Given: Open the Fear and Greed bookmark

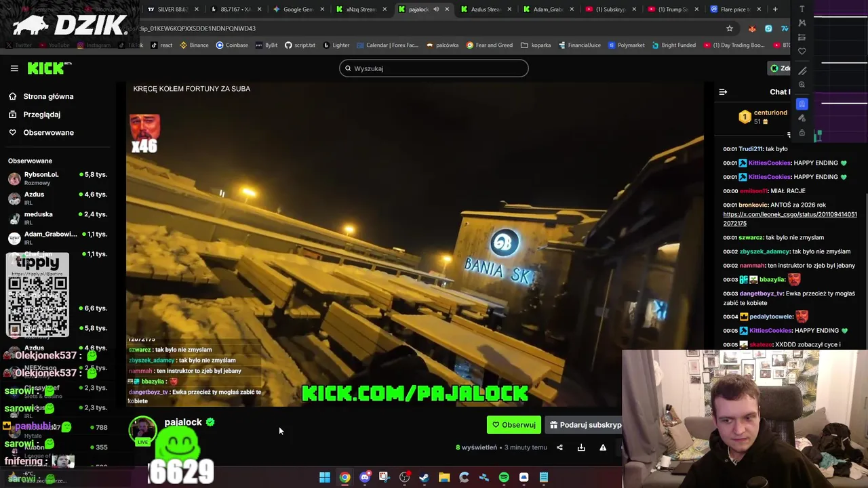Looking at the screenshot, I should [x=490, y=45].
